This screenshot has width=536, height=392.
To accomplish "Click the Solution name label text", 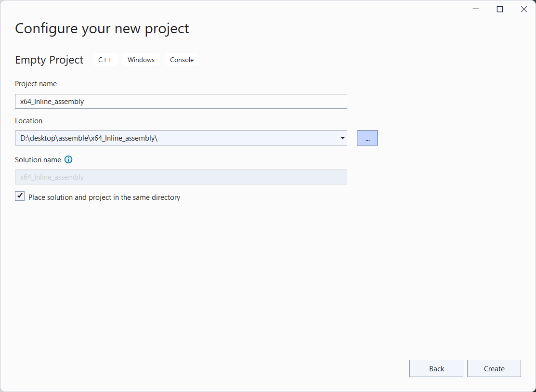I will pos(38,159).
